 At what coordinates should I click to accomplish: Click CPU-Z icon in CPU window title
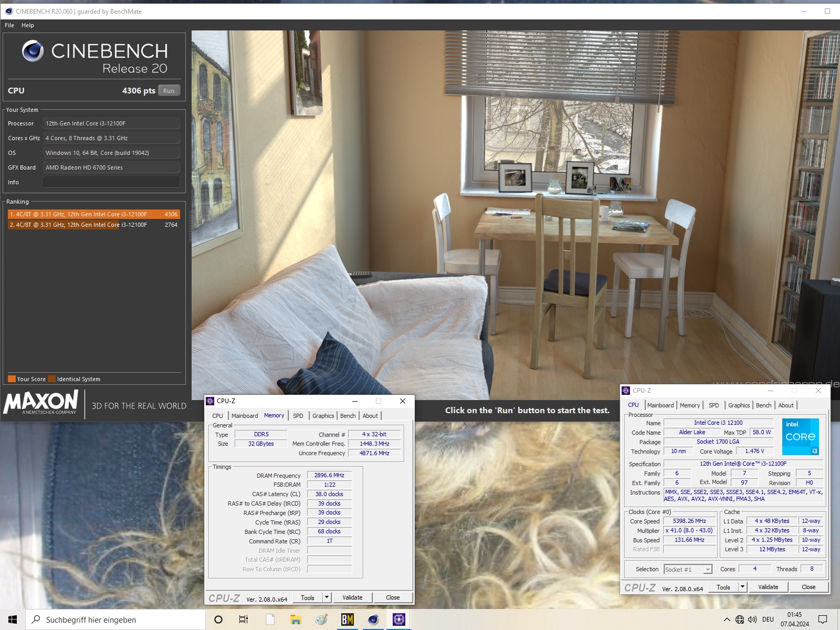pos(626,391)
